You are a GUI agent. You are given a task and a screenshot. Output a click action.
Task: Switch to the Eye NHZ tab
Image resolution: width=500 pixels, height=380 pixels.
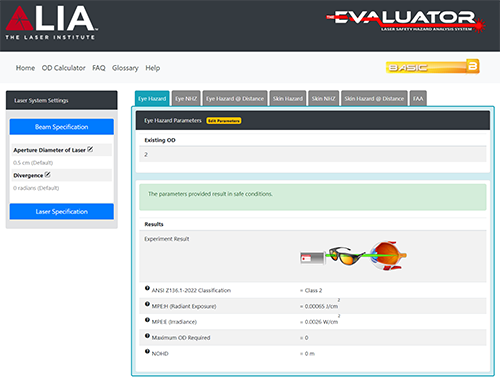pos(186,99)
